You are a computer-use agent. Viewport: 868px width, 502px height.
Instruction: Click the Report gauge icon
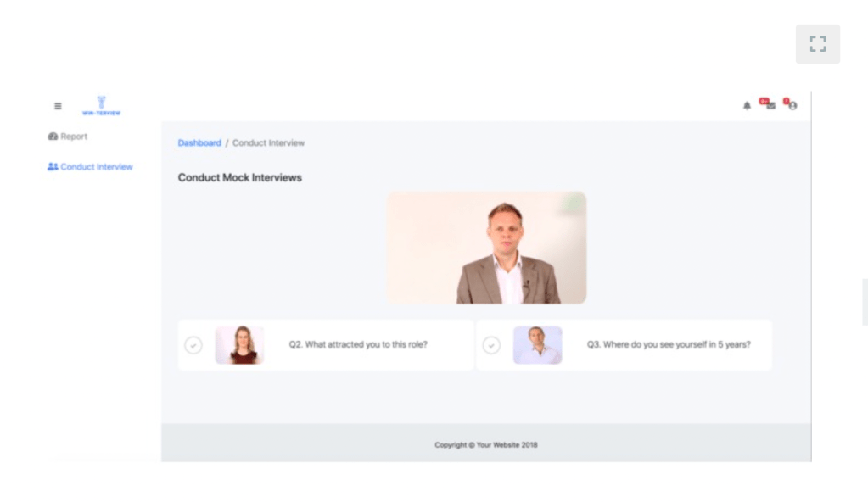(x=53, y=137)
